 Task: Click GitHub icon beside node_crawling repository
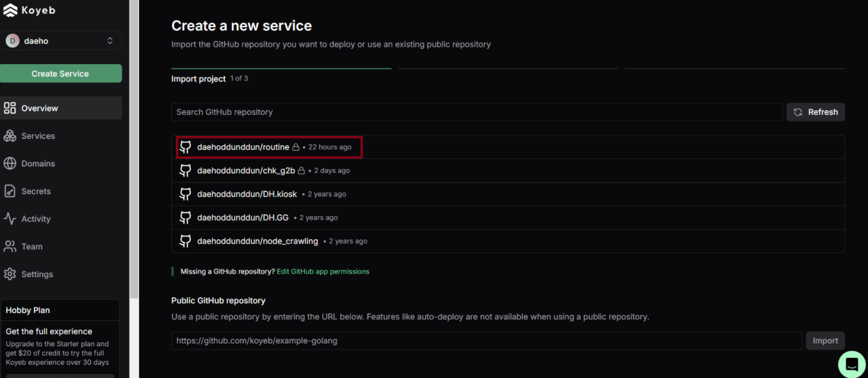point(185,241)
